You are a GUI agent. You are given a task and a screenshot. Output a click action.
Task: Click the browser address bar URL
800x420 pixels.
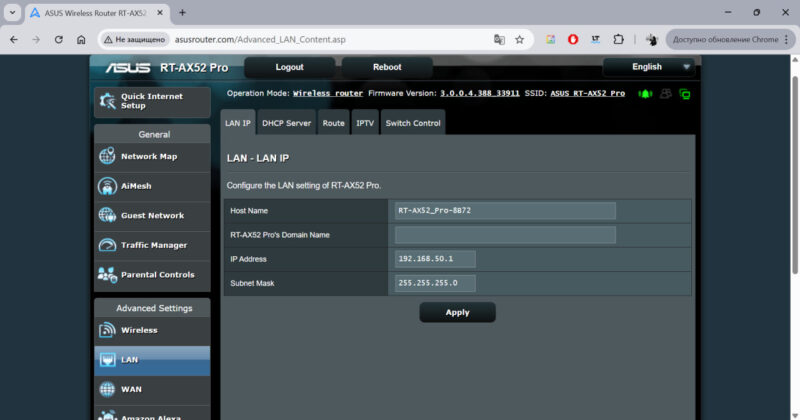(260, 39)
